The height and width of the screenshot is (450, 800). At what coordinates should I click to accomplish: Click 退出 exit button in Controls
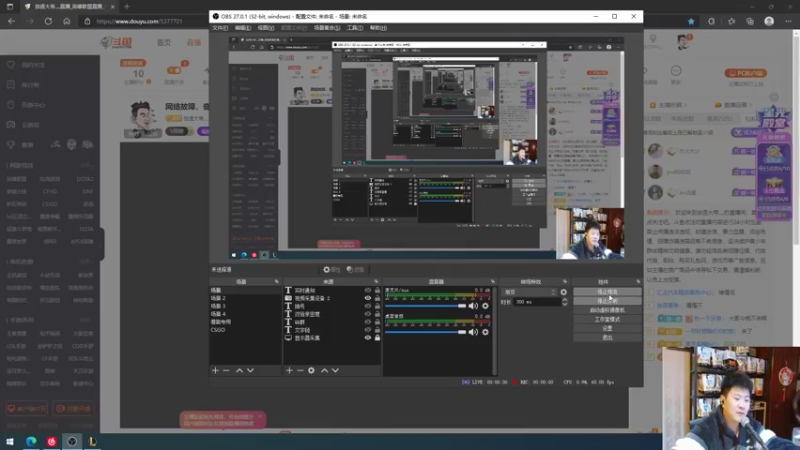607,338
